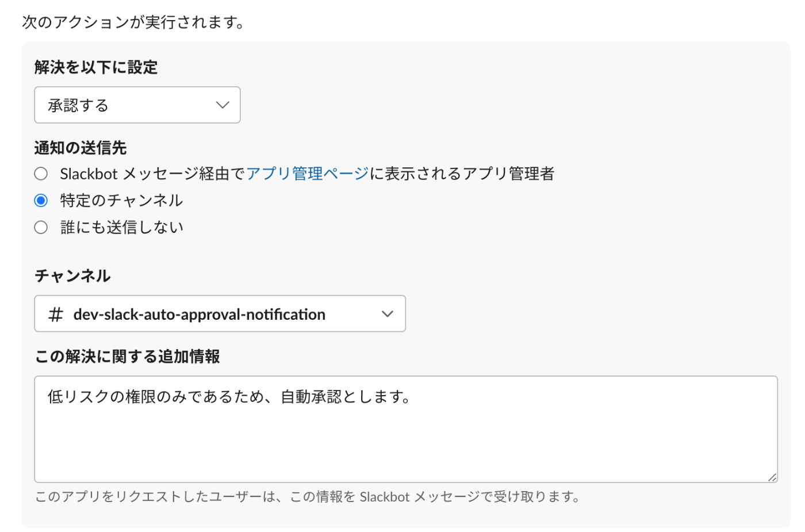805x532 pixels.
Task: Click the 通知の送信先 section label
Action: 80,148
